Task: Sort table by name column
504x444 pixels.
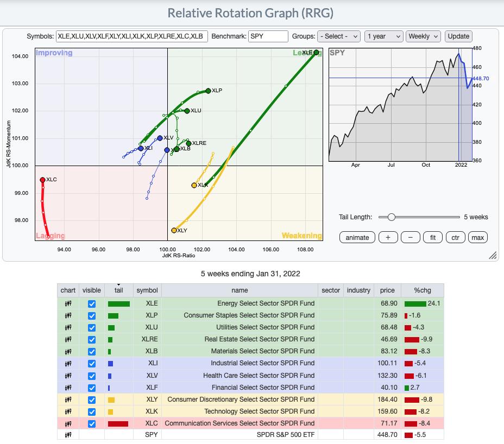Action: coord(240,290)
